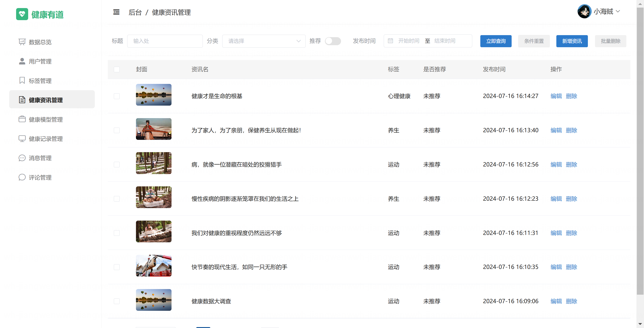The image size is (644, 328).
Task: Click the 健康记录管理 monitor icon
Action: pos(22,138)
